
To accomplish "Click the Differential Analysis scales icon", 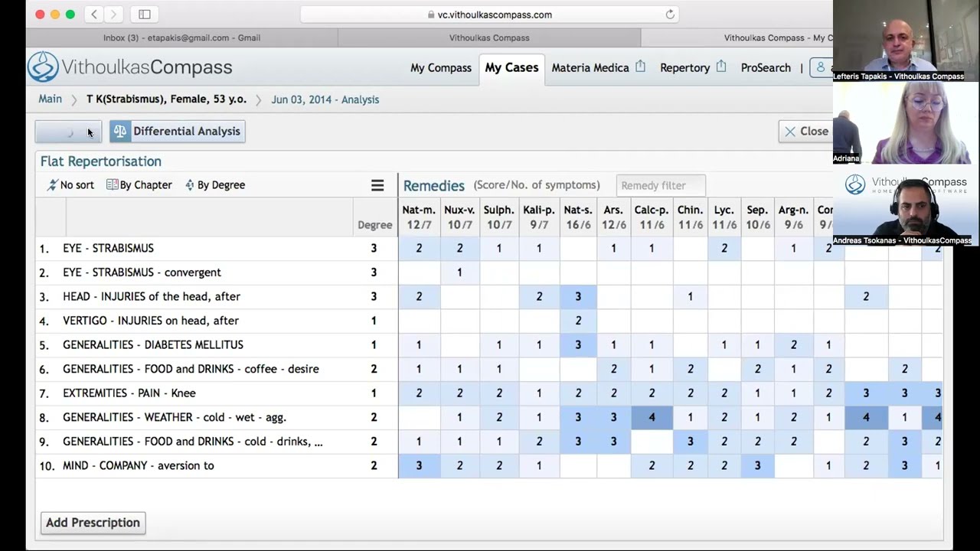I will point(119,132).
